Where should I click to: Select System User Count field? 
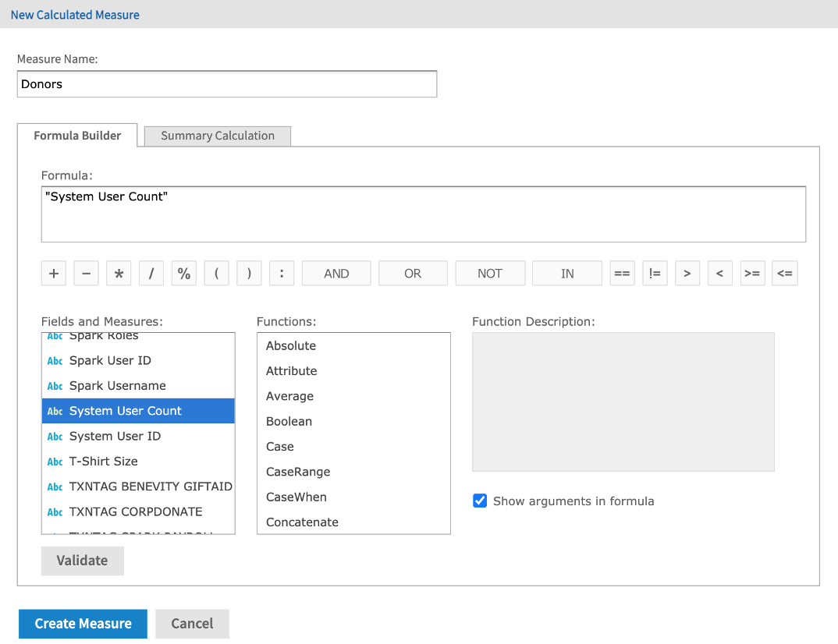(138, 411)
